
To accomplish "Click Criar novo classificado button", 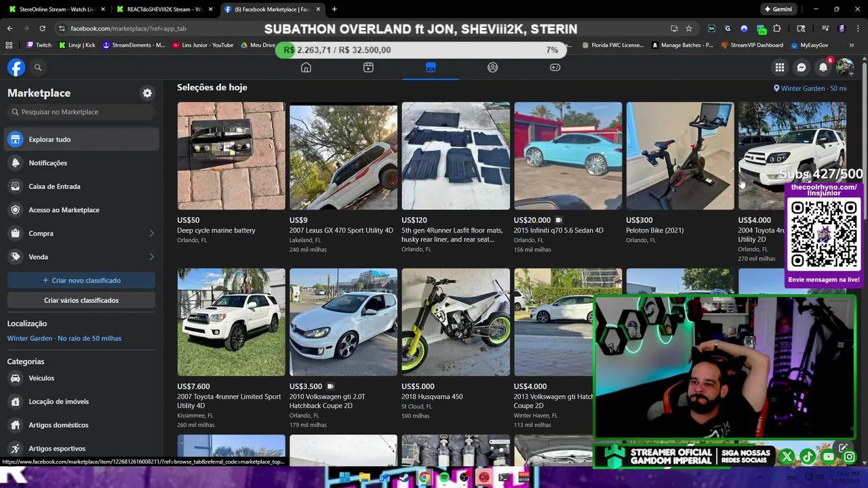I will click(81, 280).
